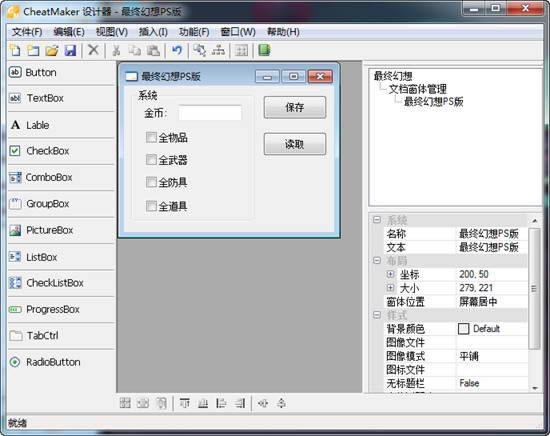Click the find/search windows toolbar icon

(200, 51)
